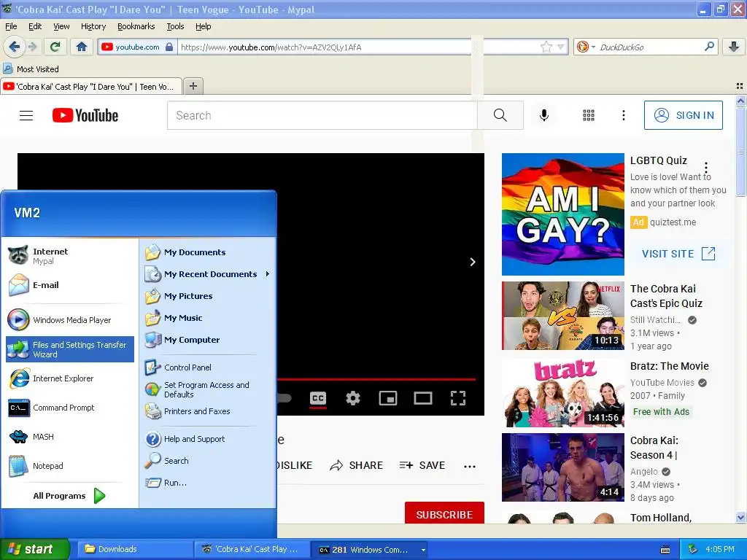Image resolution: width=747 pixels, height=560 pixels.
Task: Open E-mail from the Start menu
Action: [x=70, y=285]
